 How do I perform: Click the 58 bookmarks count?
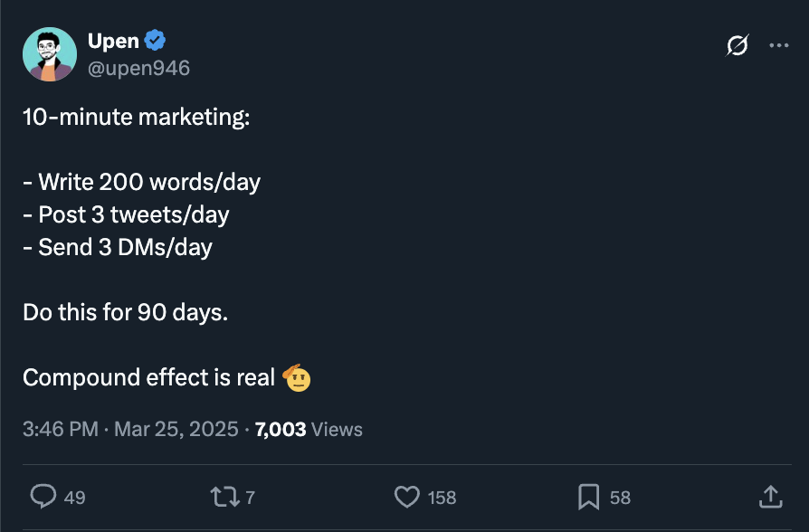620,498
